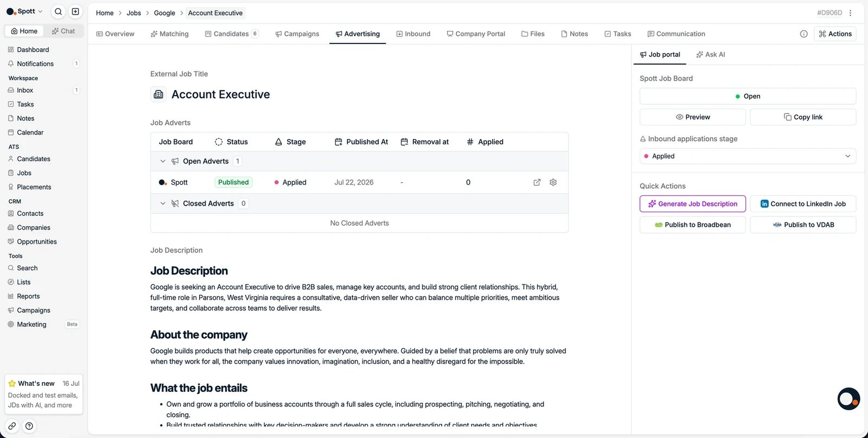Collapse the Closed Adverts group

click(x=163, y=204)
